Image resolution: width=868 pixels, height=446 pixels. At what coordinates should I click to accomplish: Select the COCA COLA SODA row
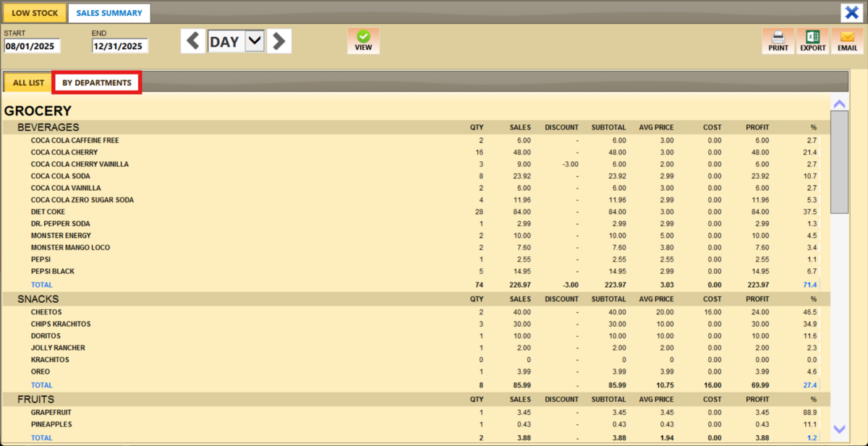coord(61,176)
